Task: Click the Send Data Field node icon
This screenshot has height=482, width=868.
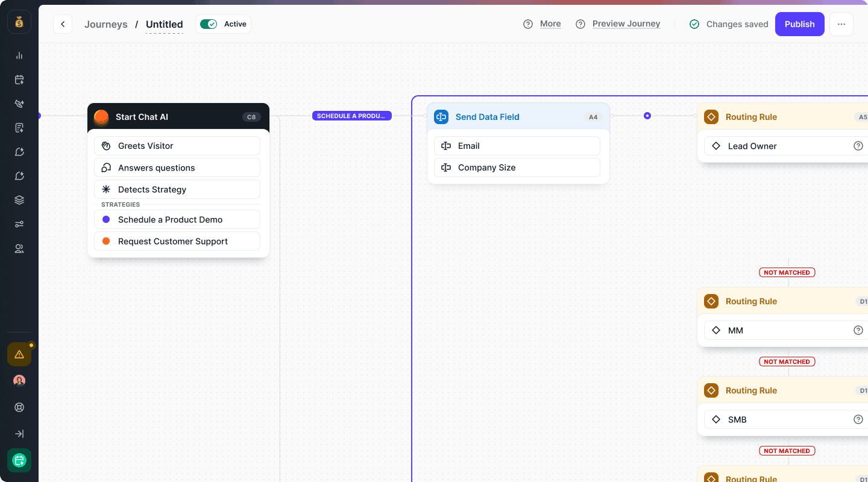Action: click(x=441, y=116)
